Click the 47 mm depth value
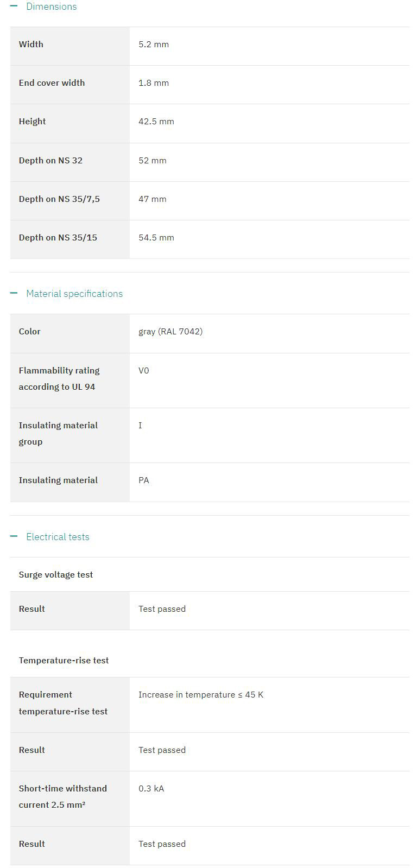 (153, 199)
